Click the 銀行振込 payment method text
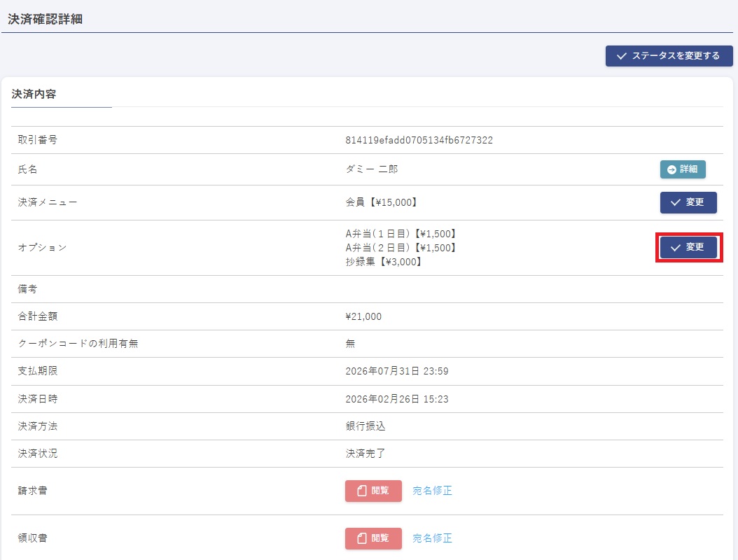The image size is (738, 560). 365,426
